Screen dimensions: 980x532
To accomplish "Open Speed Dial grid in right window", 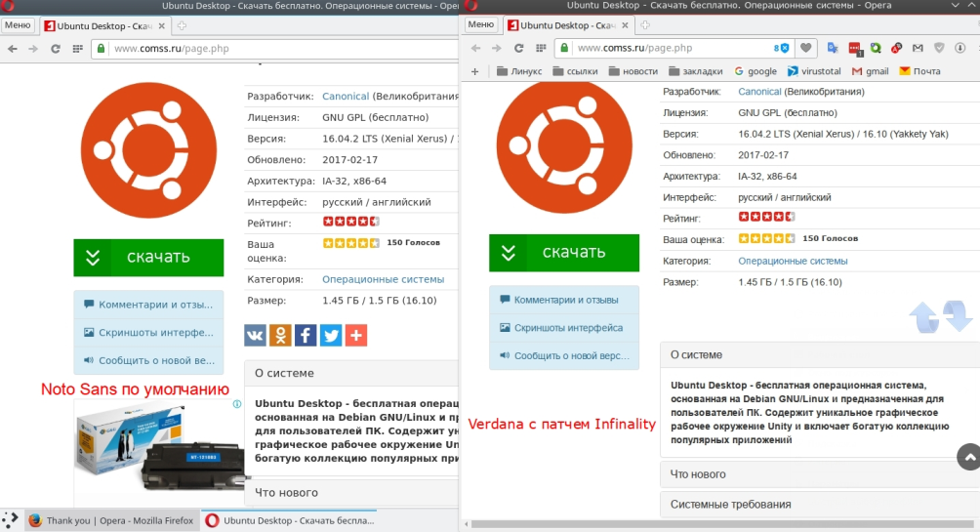I will [x=542, y=48].
